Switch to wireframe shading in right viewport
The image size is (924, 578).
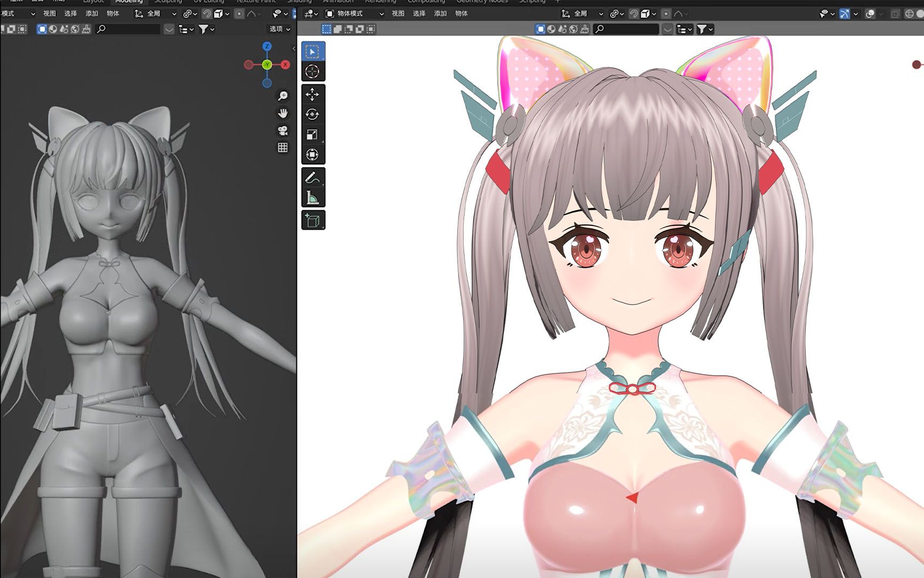pos(909,13)
